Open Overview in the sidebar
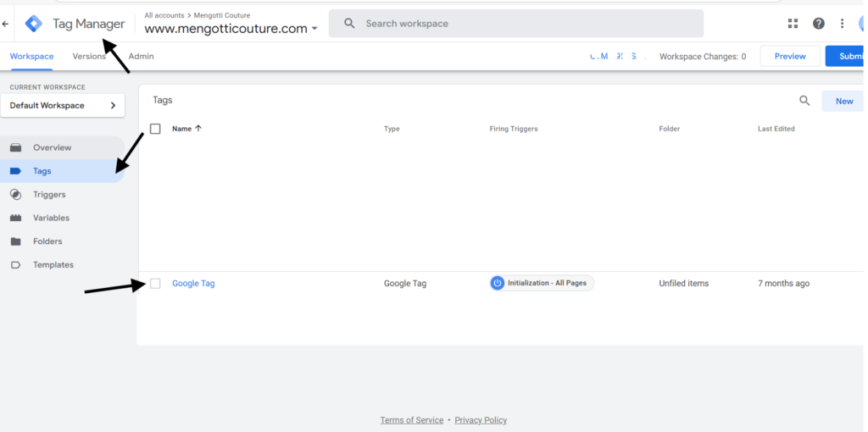The width and height of the screenshot is (868, 432). point(63,147)
